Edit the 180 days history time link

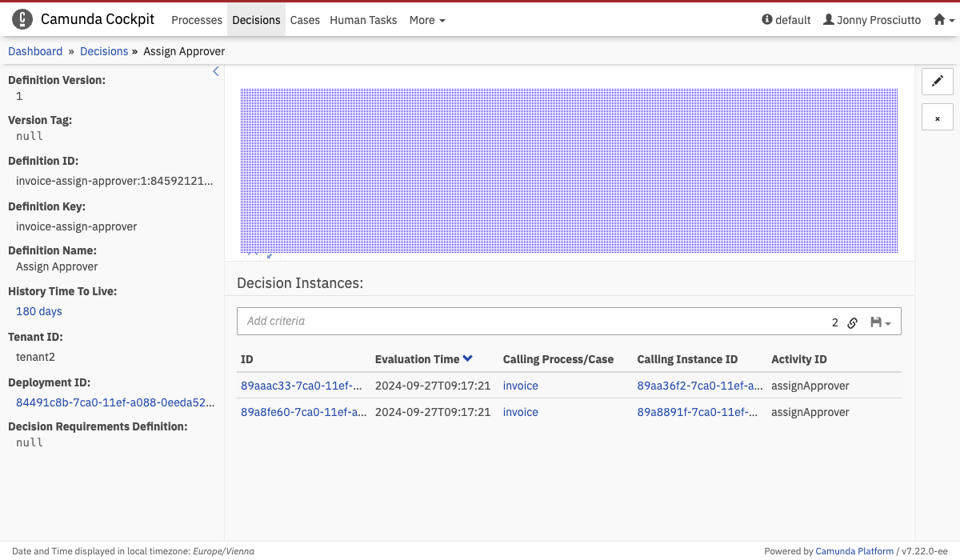point(39,311)
